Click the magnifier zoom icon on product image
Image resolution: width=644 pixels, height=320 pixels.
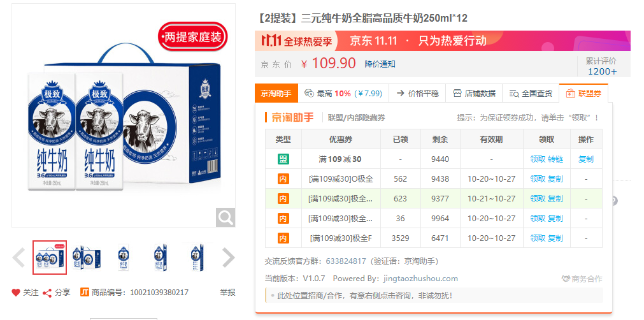[x=225, y=217]
